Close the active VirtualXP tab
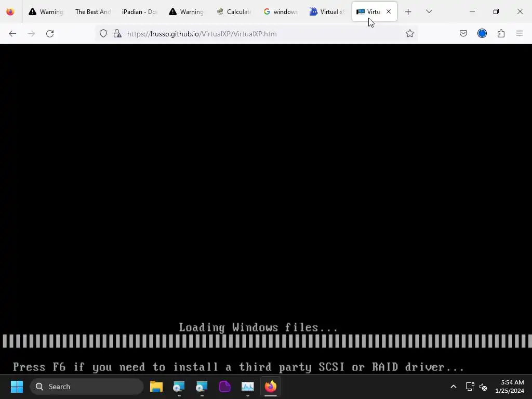Screen dimensions: 532x399 [x=389, y=11]
